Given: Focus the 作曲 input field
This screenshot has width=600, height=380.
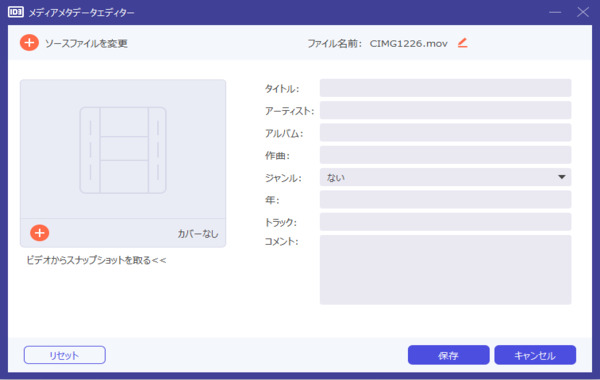Looking at the screenshot, I should click(445, 155).
